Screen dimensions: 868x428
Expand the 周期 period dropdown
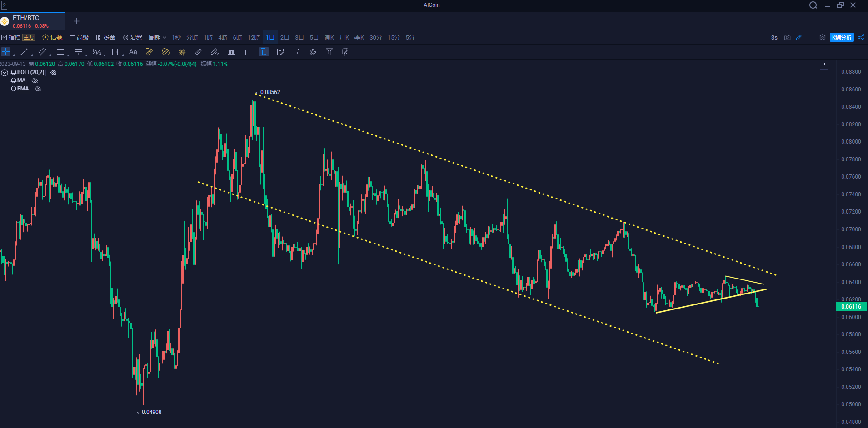click(157, 37)
